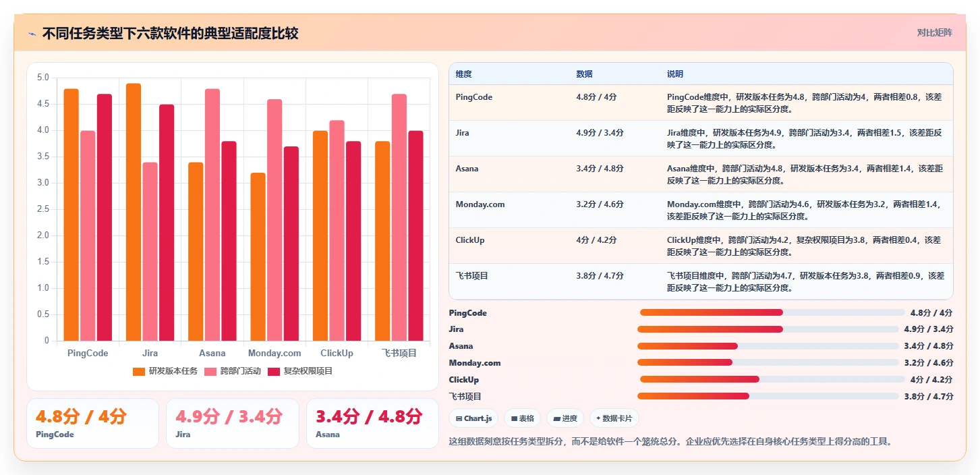Select the Asana progress bar

pos(768,346)
